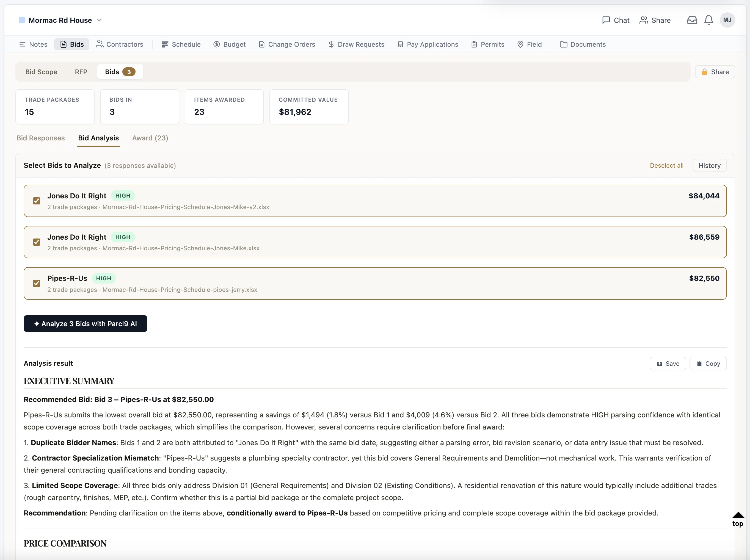This screenshot has height=560, width=750.
Task: Click the locked Share button
Action: coord(715,72)
